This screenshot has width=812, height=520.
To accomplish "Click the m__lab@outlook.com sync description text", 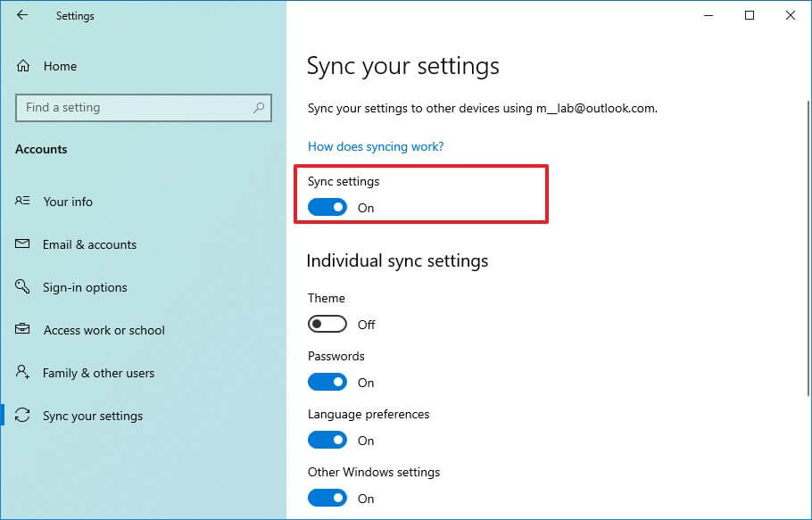I will [482, 108].
